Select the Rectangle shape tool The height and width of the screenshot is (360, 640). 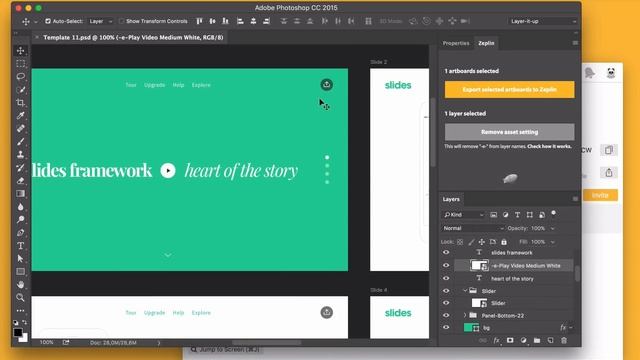(20, 271)
